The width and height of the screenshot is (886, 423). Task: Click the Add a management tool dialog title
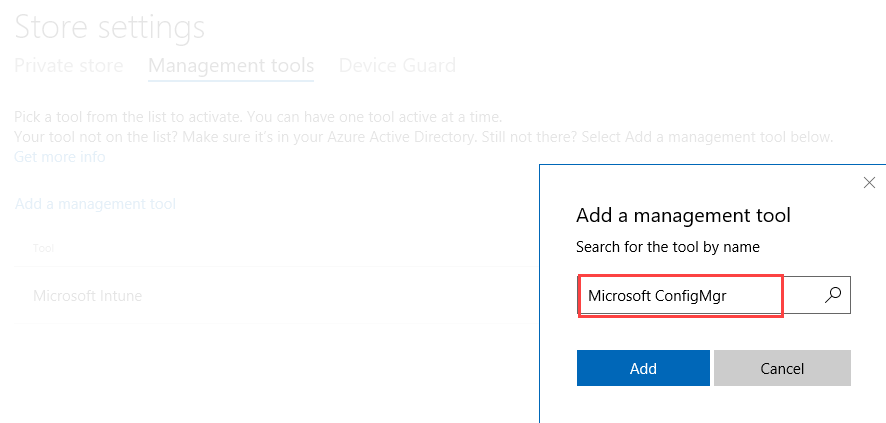point(683,215)
